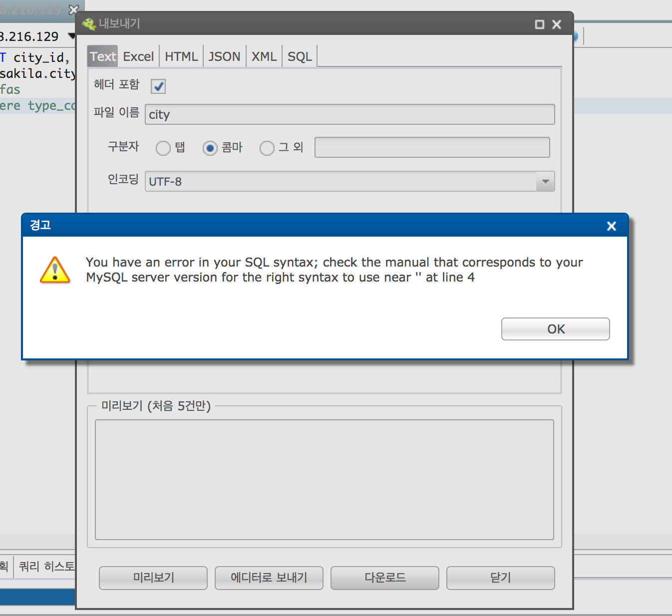Click the maximize icon on the 내보내기 dialog
Screen dimensions: 672x616
click(x=539, y=24)
